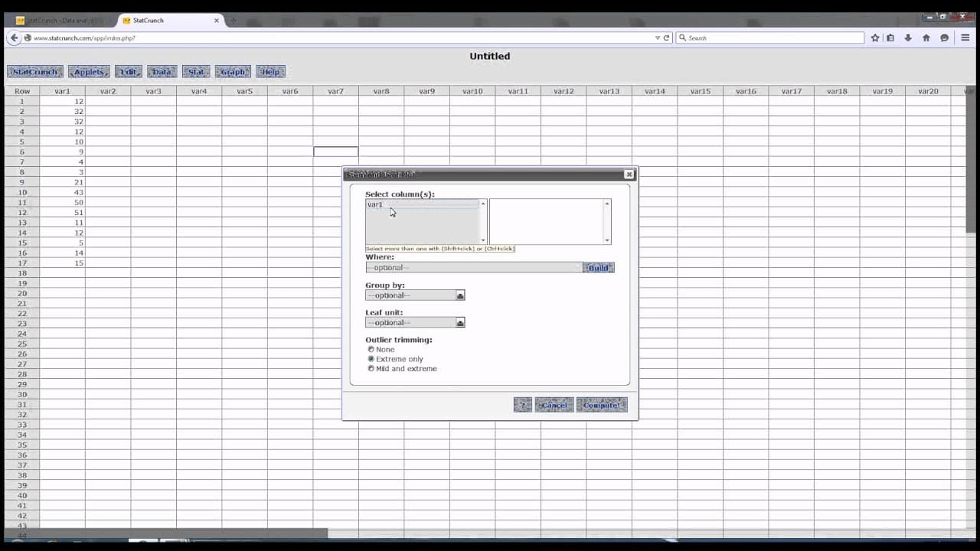
Task: Open the URL history dropdown arrow
Action: click(658, 37)
